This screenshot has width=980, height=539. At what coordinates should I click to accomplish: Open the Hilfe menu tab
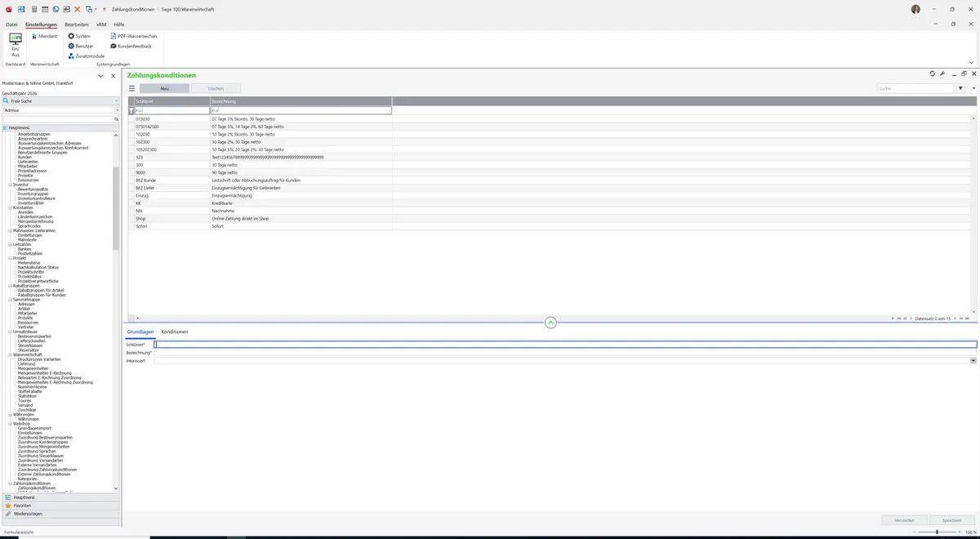pyautogui.click(x=119, y=24)
